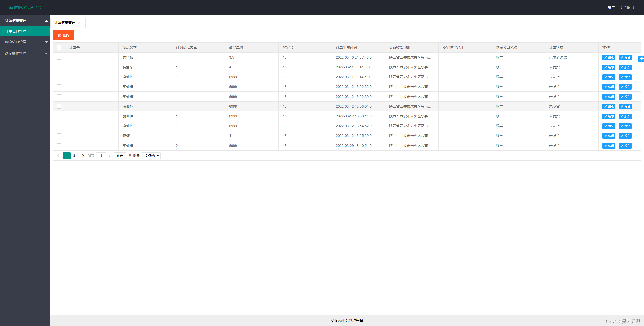This screenshot has height=326, width=644.
Task: Check the box for the 钓鱼板 order row
Action: coord(59,57)
